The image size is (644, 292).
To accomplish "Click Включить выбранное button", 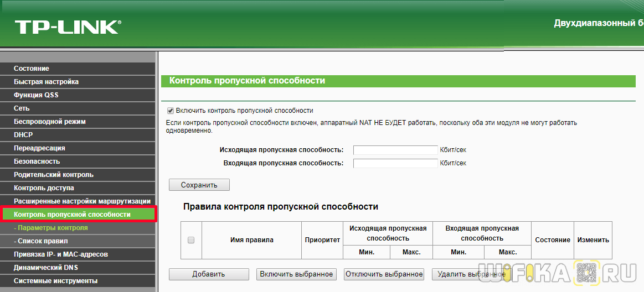I will coord(296,274).
